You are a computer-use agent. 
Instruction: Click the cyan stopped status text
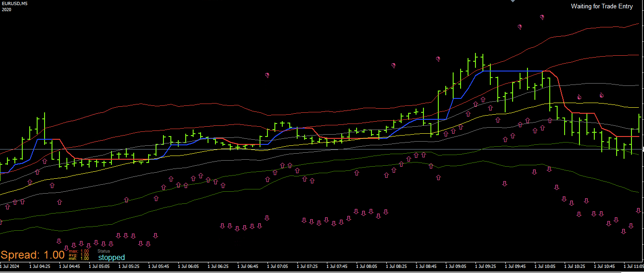tap(111, 257)
